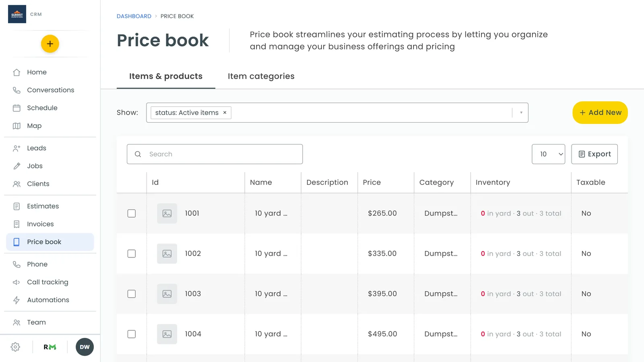This screenshot has height=362, width=644.
Task: Click the RM logo in bottom bar
Action: (x=50, y=347)
